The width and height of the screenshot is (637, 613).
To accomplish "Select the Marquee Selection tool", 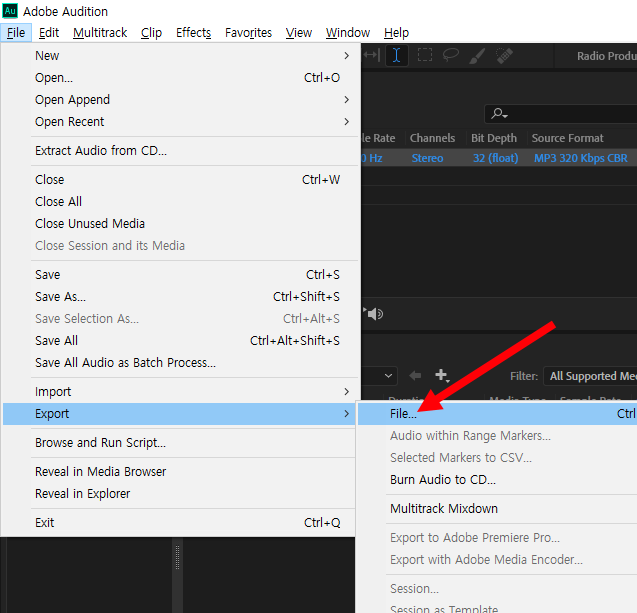I will pyautogui.click(x=425, y=55).
